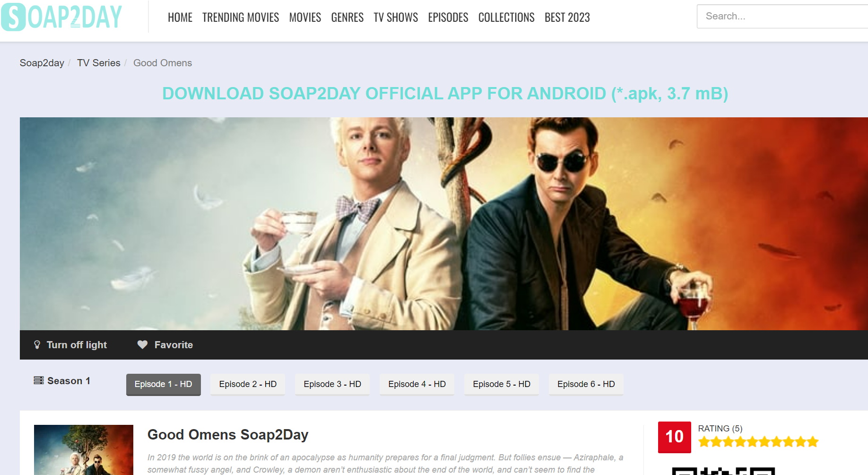Click the Search input field
This screenshot has height=475, width=868.
pos(782,17)
